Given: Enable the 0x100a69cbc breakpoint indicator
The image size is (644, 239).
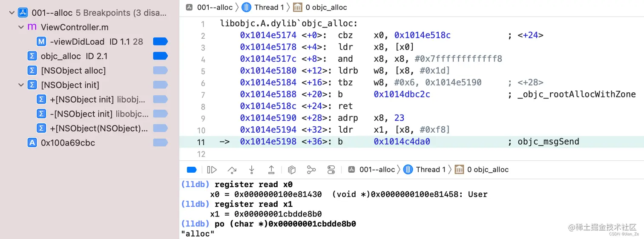Looking at the screenshot, I should pos(161,143).
